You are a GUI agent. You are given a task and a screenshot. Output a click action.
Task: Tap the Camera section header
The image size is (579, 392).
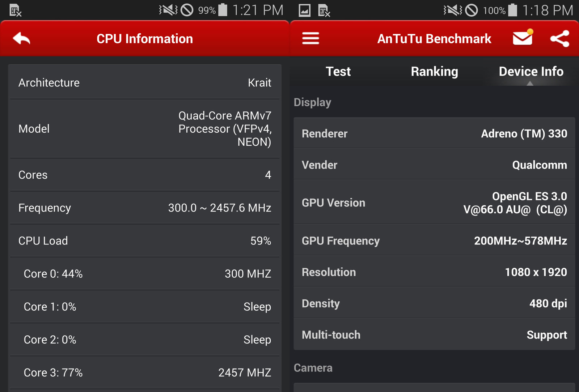tap(313, 368)
